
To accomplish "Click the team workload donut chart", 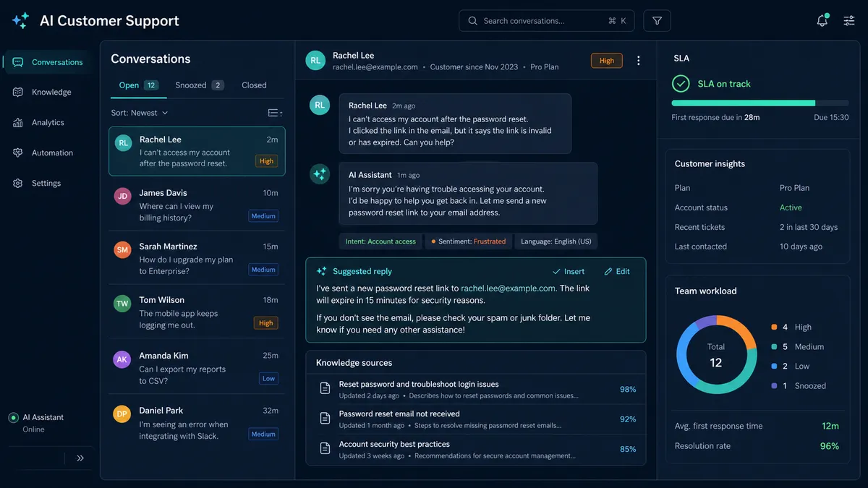I will click(715, 355).
